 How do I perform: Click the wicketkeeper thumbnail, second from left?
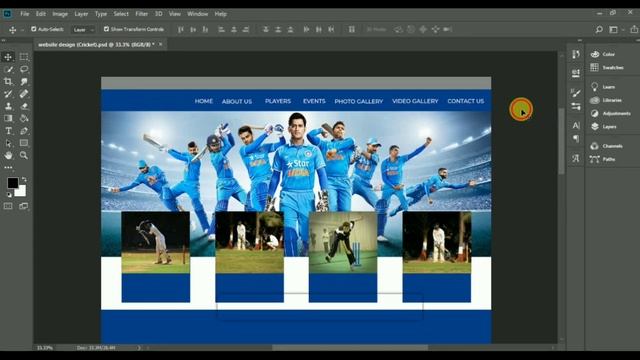click(x=249, y=242)
